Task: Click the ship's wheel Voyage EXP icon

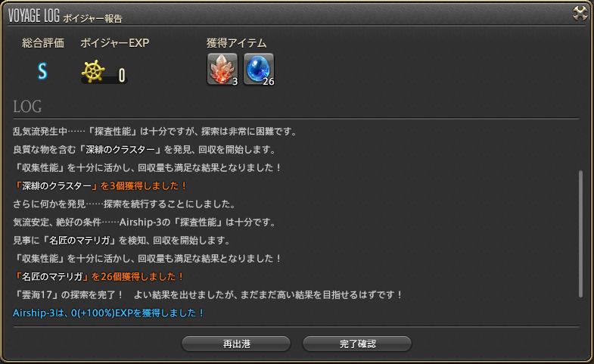Action: pos(93,71)
